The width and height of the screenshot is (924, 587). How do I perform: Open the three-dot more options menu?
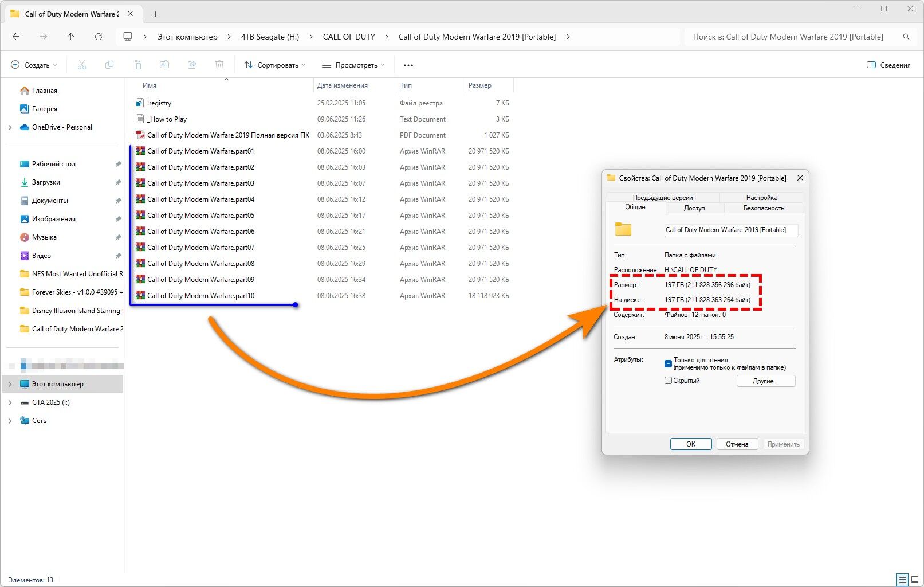click(x=408, y=65)
